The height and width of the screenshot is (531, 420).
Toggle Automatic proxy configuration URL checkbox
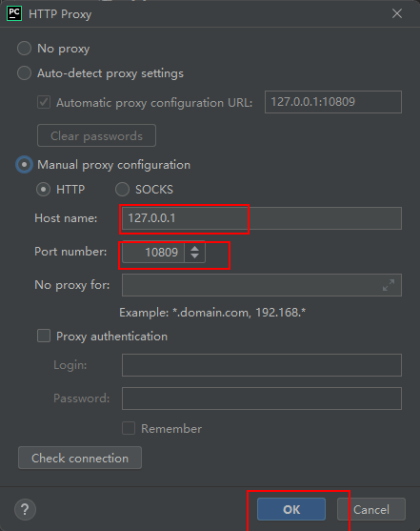pyautogui.click(x=44, y=102)
